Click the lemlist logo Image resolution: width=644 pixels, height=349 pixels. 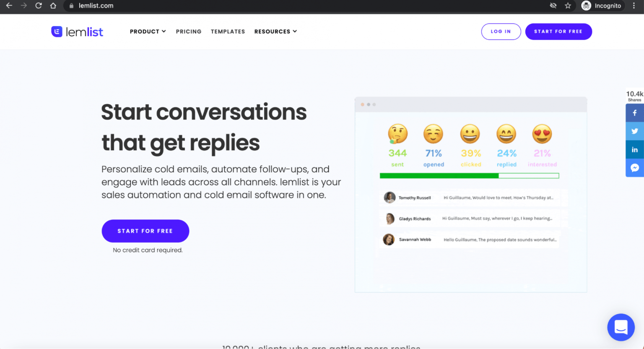point(77,31)
